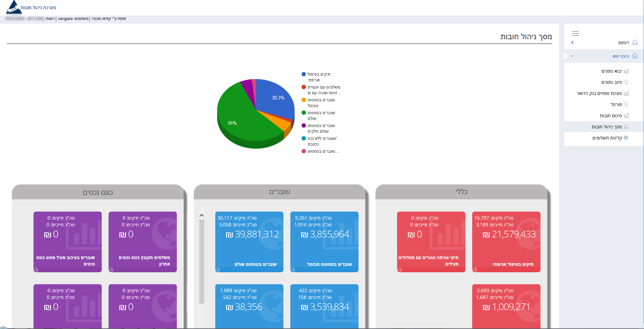Click the blue 30.3% pie slice
Image resolution: width=644 pixels, height=329 pixels.
pos(276,100)
